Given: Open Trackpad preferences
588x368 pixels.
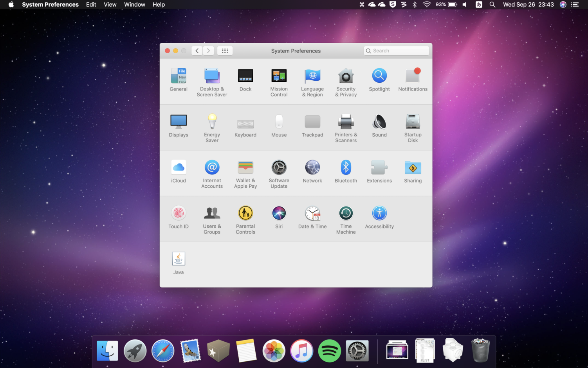Looking at the screenshot, I should [312, 126].
